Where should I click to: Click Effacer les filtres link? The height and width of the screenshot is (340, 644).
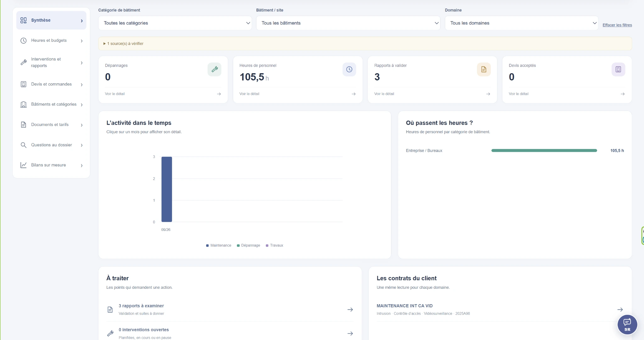(617, 25)
